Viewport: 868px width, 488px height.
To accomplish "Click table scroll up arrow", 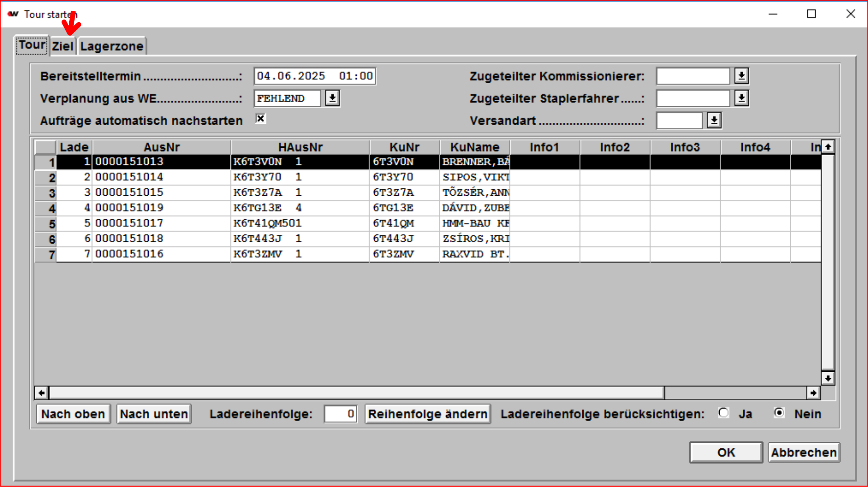I will [x=828, y=147].
